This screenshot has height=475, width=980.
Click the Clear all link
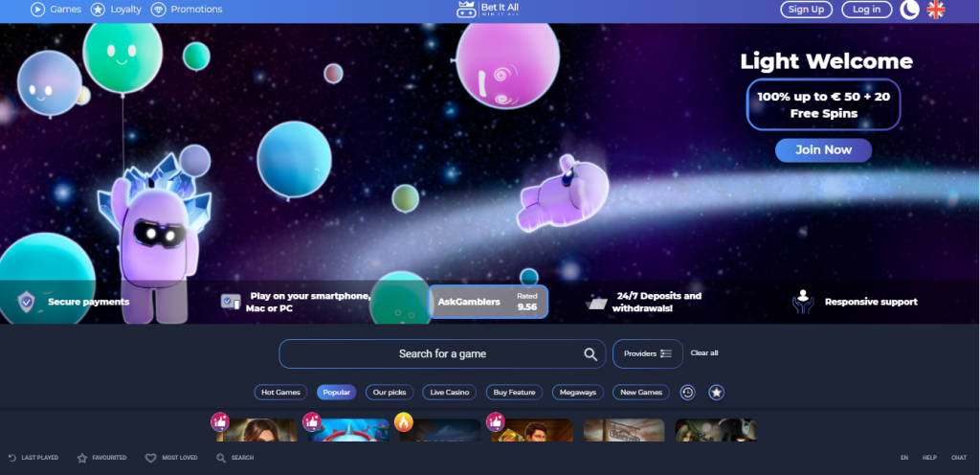click(x=704, y=353)
